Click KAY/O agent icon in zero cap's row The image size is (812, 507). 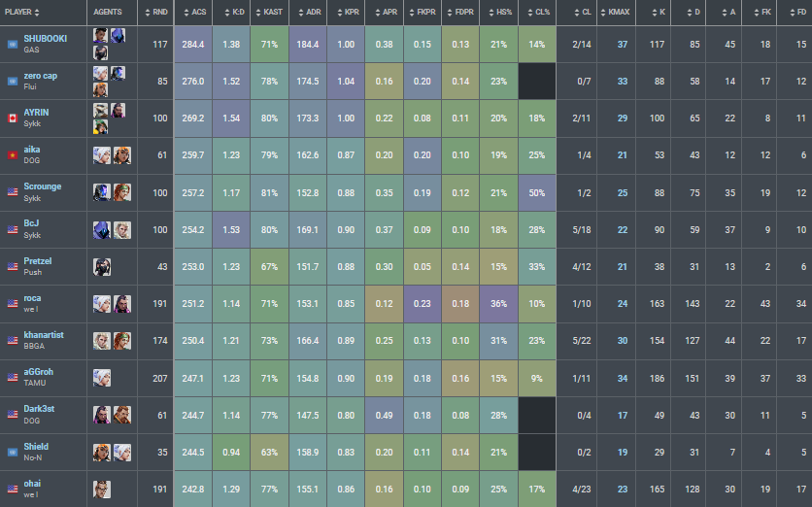(x=118, y=73)
